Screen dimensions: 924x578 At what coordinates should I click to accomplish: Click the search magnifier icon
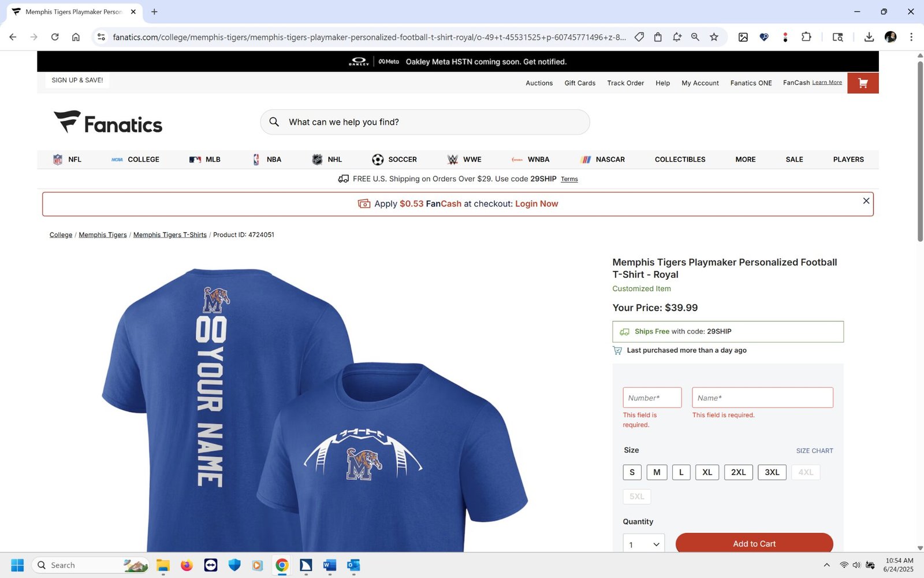[x=274, y=122]
